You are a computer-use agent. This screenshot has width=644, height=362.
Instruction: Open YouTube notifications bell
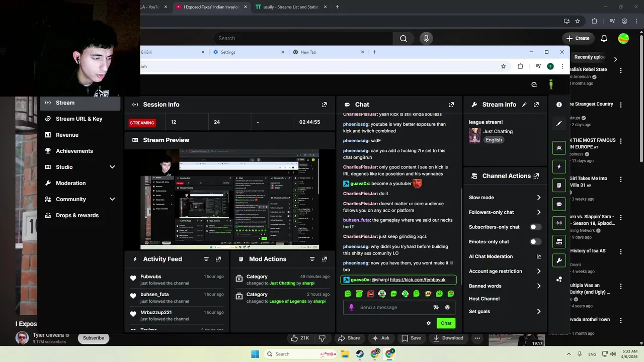click(604, 38)
